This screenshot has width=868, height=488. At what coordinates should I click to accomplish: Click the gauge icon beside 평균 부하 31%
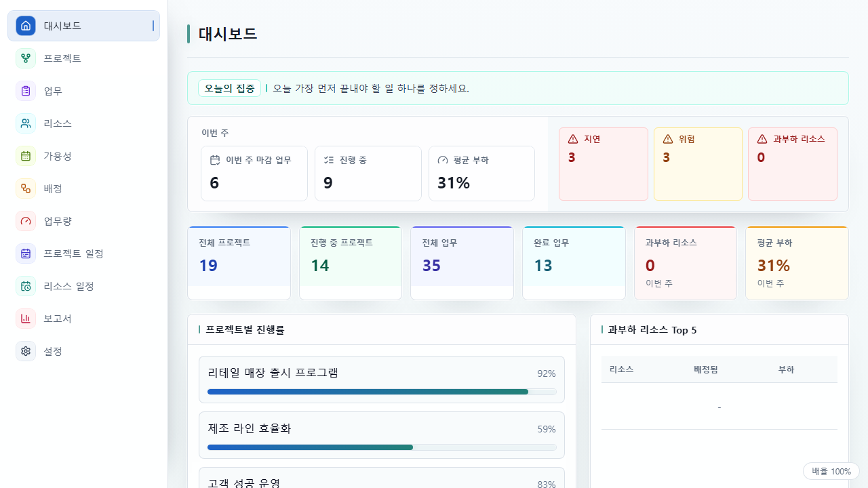pos(443,160)
